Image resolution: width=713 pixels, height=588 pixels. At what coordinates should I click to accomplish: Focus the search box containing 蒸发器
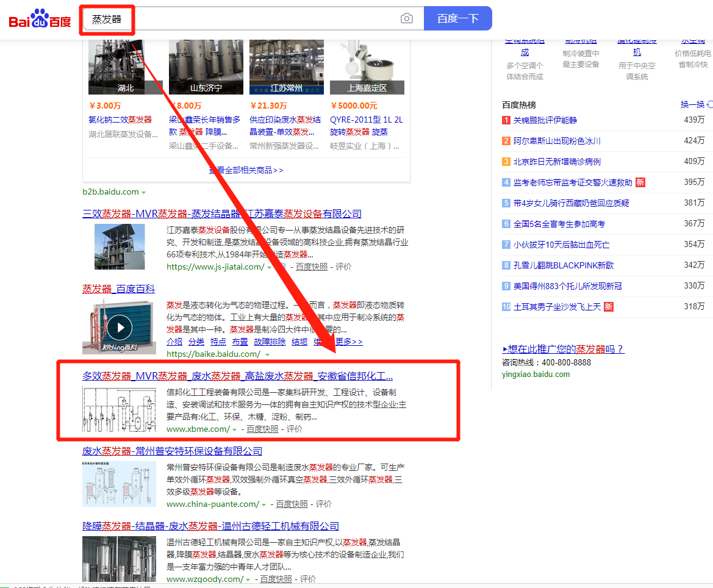tap(253, 18)
